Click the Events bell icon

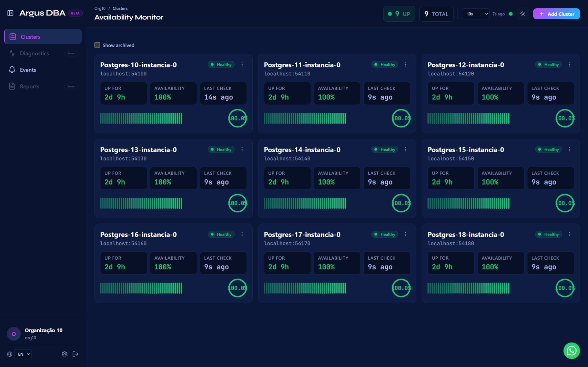(x=12, y=70)
